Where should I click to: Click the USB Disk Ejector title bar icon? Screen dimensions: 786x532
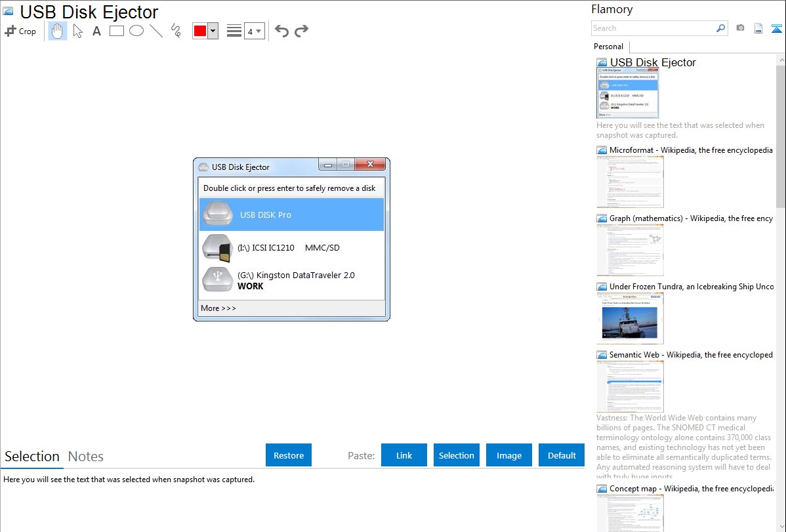click(x=203, y=167)
